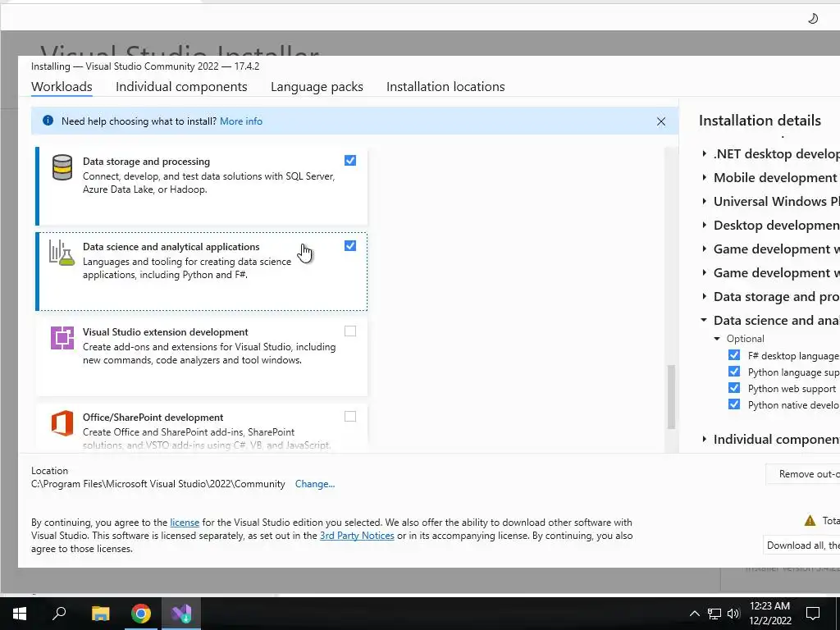Click the install location path text
The height and width of the screenshot is (630, 840).
pyautogui.click(x=158, y=484)
